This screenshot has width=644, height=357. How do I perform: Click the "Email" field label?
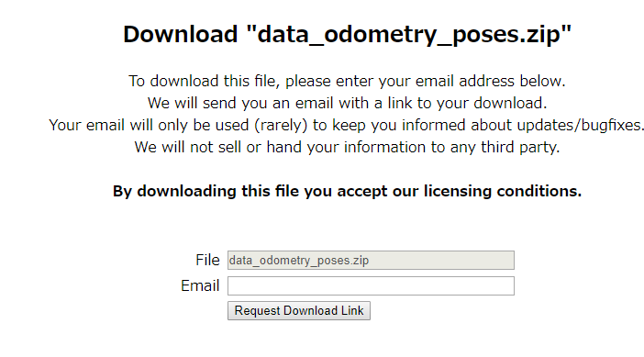tap(200, 285)
